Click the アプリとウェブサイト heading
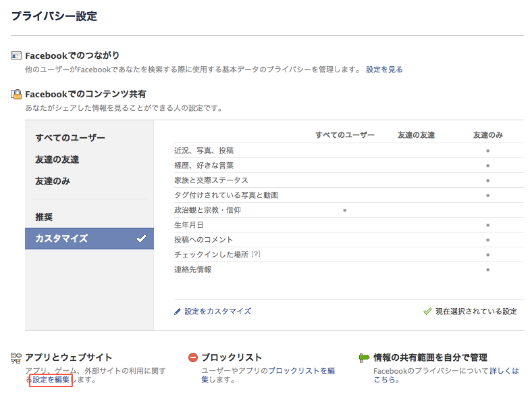 [x=69, y=357]
